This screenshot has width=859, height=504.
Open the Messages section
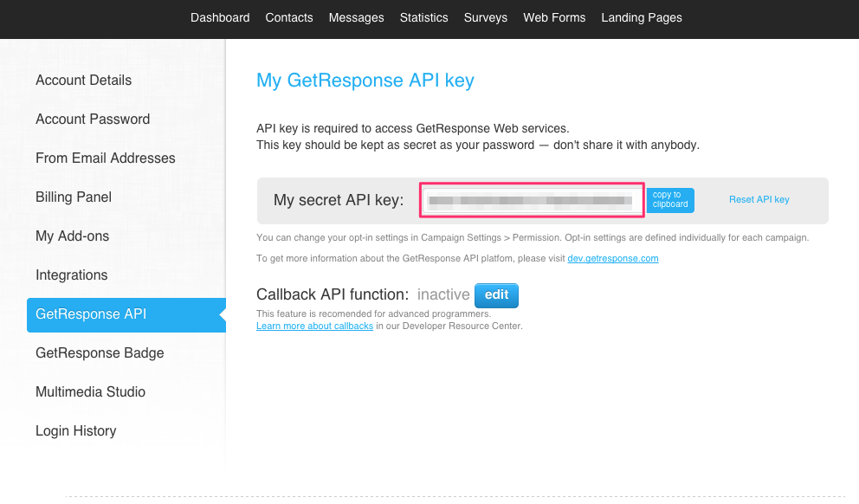pyautogui.click(x=356, y=17)
